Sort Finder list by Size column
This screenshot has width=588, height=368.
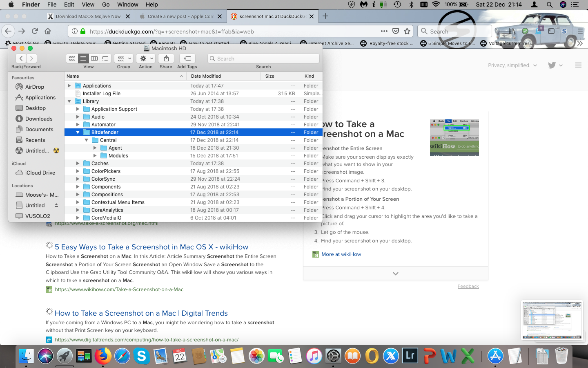[x=280, y=76]
